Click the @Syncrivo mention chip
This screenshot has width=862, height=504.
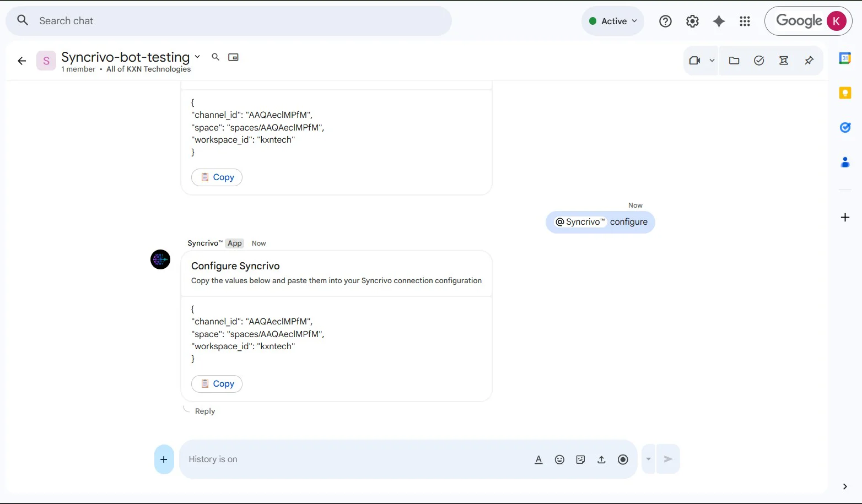580,222
